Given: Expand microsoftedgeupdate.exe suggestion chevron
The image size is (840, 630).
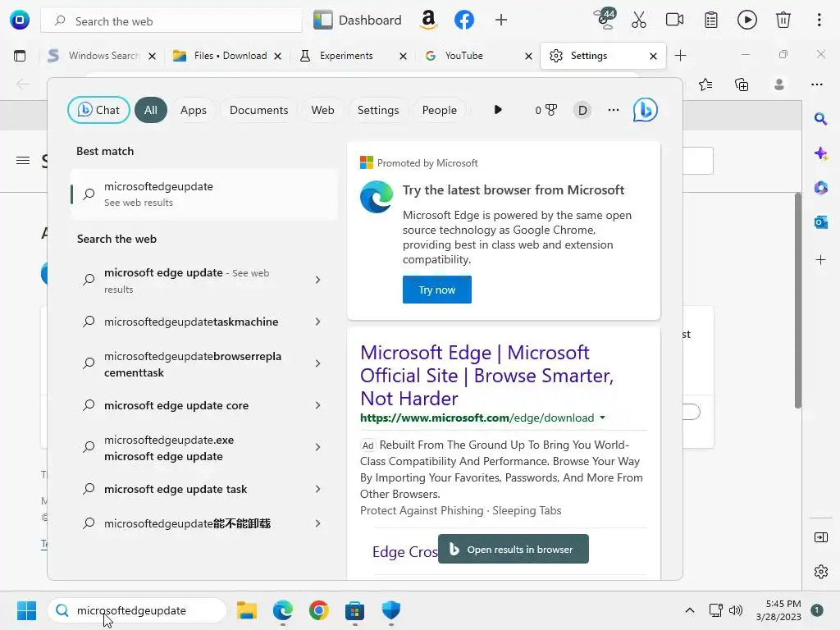Looking at the screenshot, I should point(317,447).
